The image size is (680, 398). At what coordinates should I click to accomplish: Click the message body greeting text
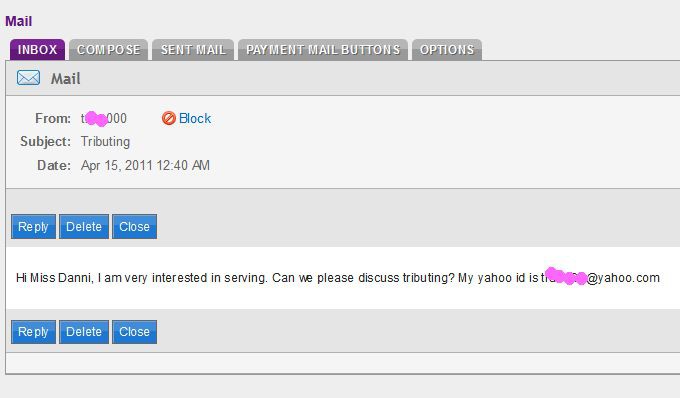55,277
